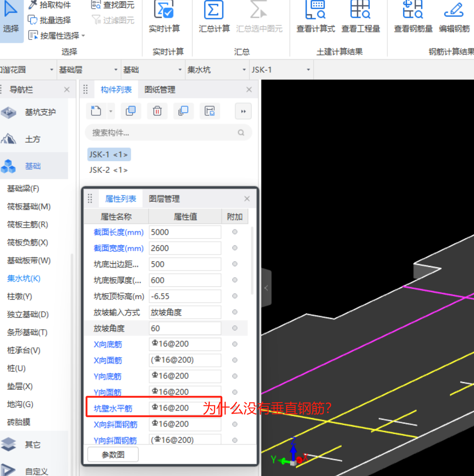Run 汇总计算 summary calculation
Image resolution: width=474 pixels, height=476 pixels.
click(x=214, y=17)
